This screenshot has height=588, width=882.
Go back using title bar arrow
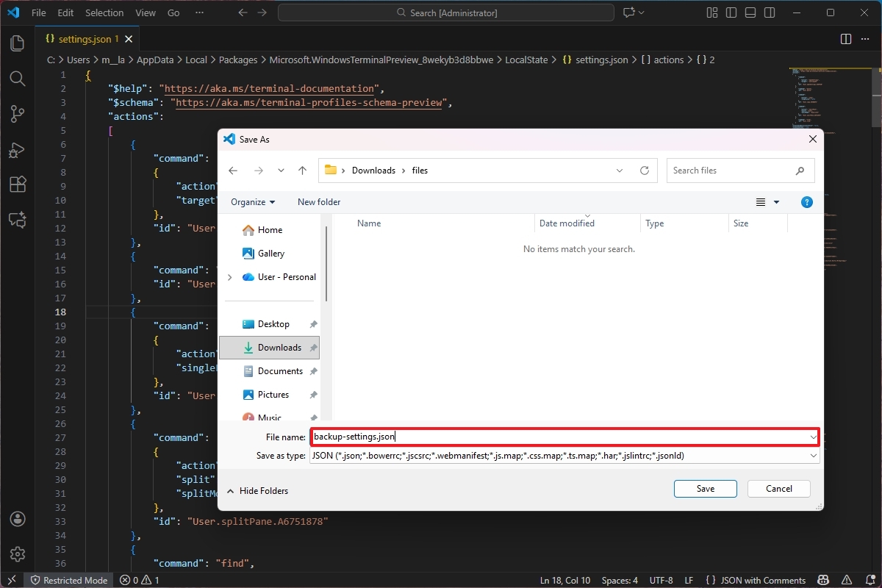coord(242,12)
